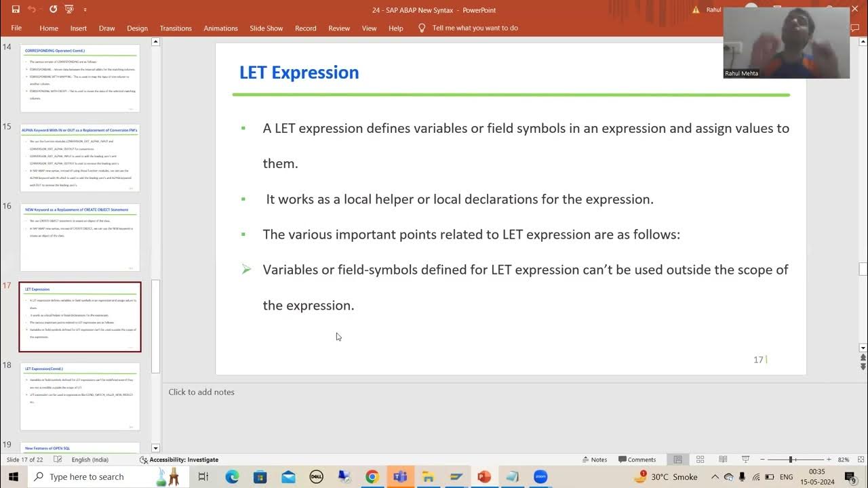Click slide number 17 on the slide
Image resolution: width=868 pixels, height=488 pixels.
coord(758,360)
